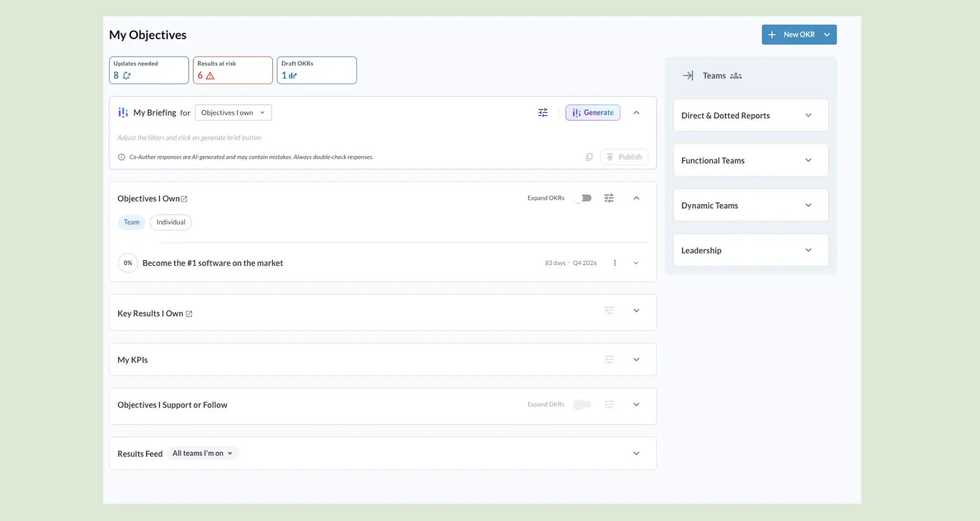Collapse the My Briefing section
The image size is (980, 521).
click(637, 113)
